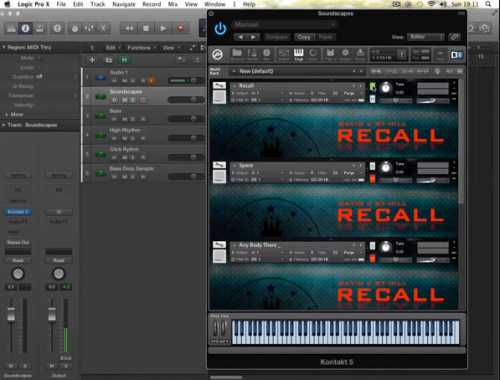Image resolution: width=500 pixels, height=380 pixels.
Task: Click the Copy button in plugin header
Action: pyautogui.click(x=304, y=37)
